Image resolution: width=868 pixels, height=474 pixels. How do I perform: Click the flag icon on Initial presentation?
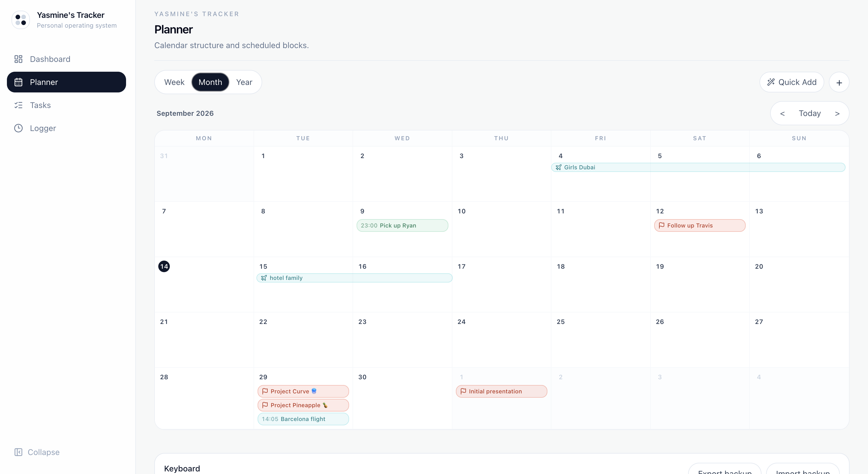(463, 391)
